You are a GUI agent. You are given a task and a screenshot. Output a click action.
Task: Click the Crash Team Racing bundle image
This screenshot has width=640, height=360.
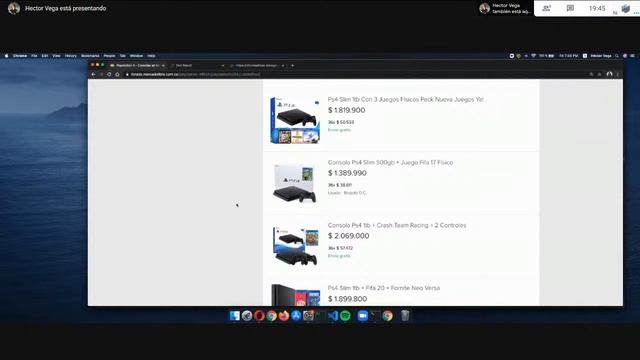(x=296, y=246)
